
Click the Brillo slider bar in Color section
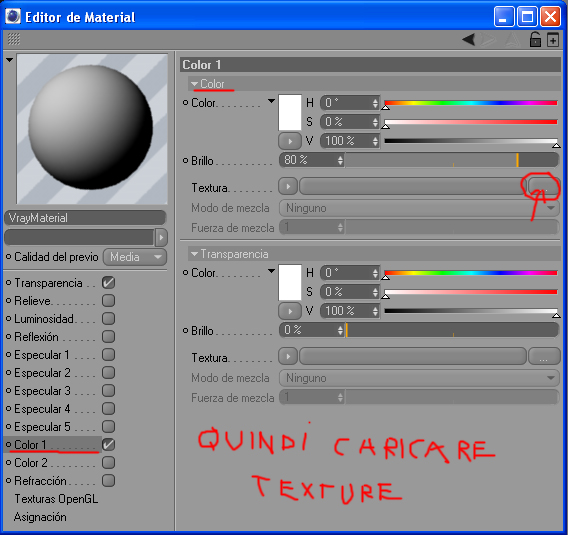point(452,160)
